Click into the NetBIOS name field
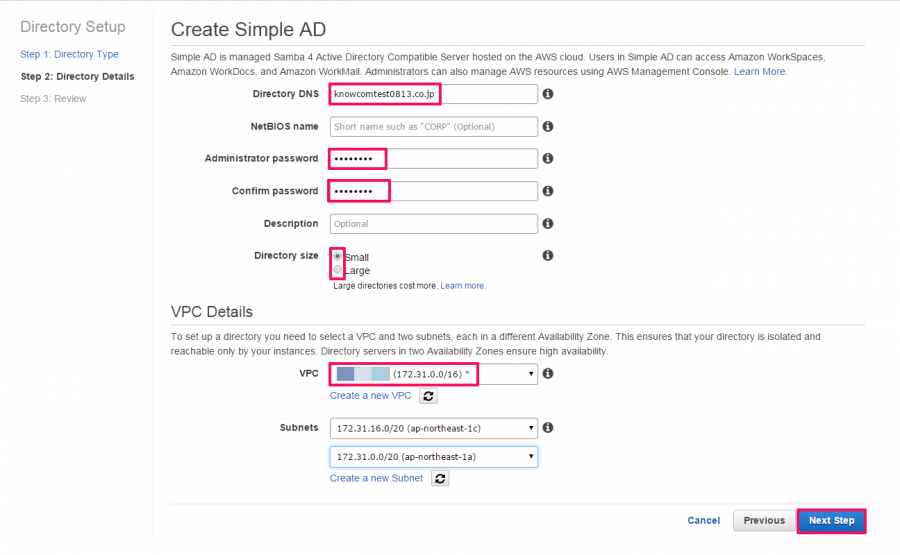 tap(433, 126)
